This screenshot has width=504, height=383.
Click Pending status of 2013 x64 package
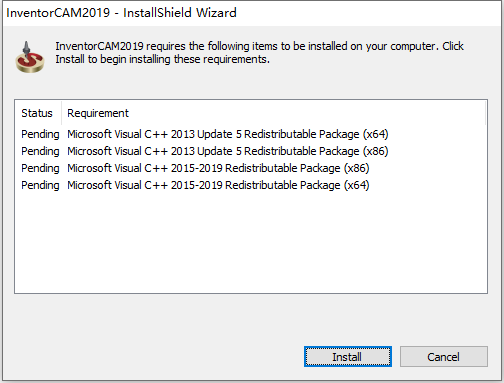[x=40, y=134]
